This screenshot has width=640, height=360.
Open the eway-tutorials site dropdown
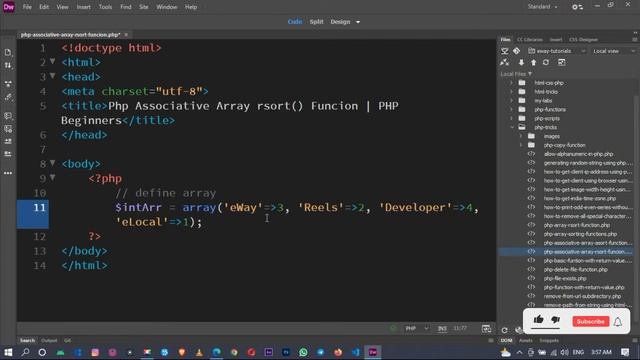(x=557, y=51)
